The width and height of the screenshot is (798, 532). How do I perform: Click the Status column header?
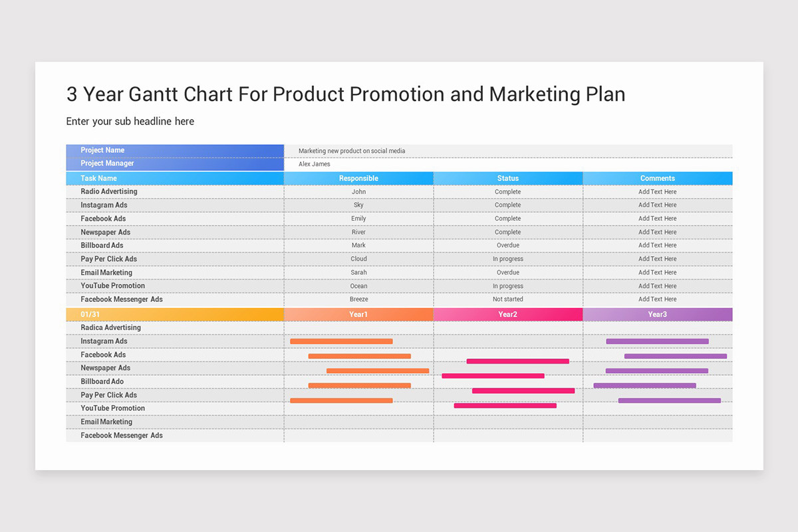507,178
